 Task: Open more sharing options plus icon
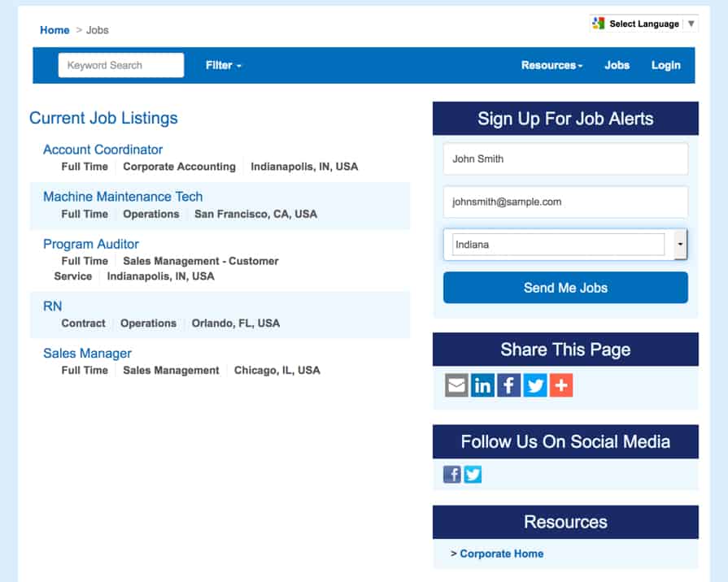(561, 385)
